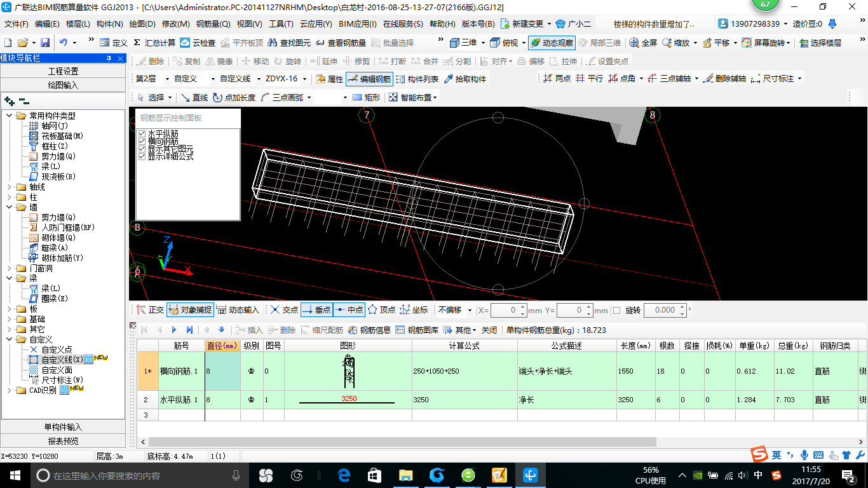Open 钢筋信息 rebar info
The image size is (868, 488).
[369, 330]
